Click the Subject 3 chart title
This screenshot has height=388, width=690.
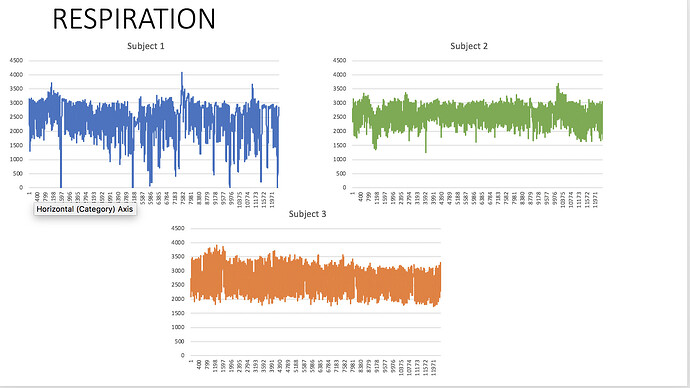click(x=307, y=214)
